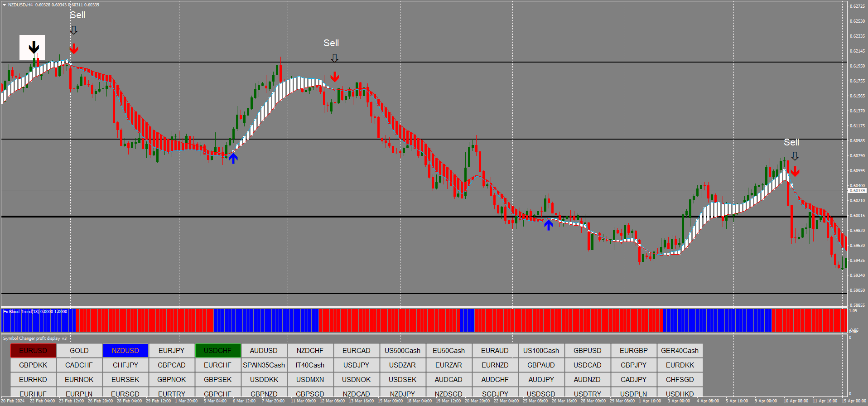
Task: Click the blue up arrow near 6 Mar
Action: coord(233,158)
